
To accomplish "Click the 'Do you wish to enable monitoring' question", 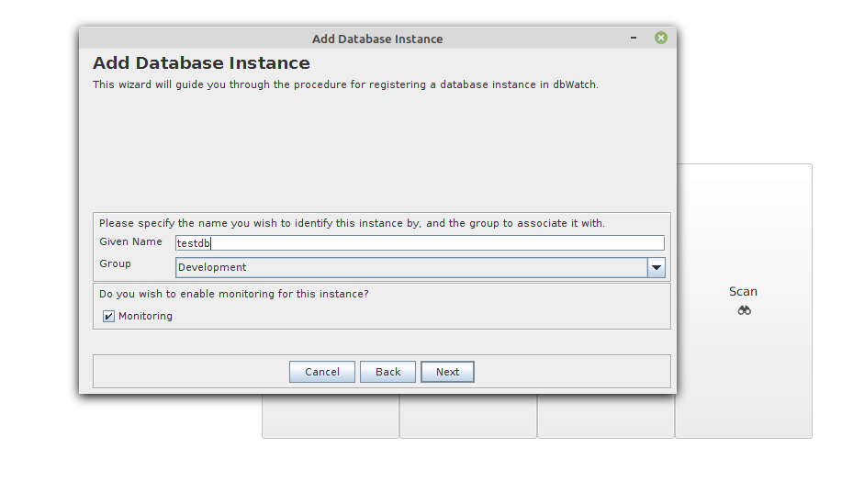I will 234,294.
